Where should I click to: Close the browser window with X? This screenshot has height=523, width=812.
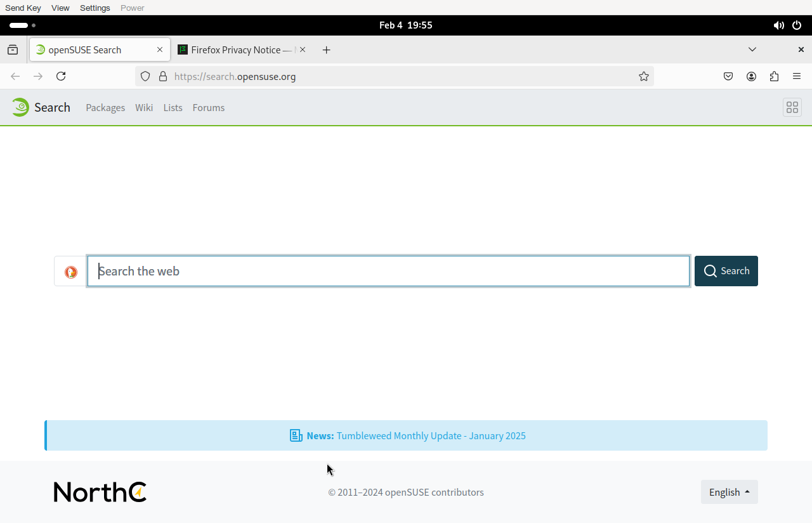click(x=801, y=50)
